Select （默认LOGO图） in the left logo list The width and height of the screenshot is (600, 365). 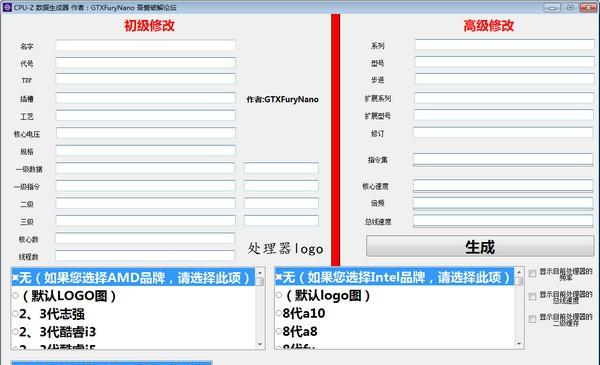point(65,296)
